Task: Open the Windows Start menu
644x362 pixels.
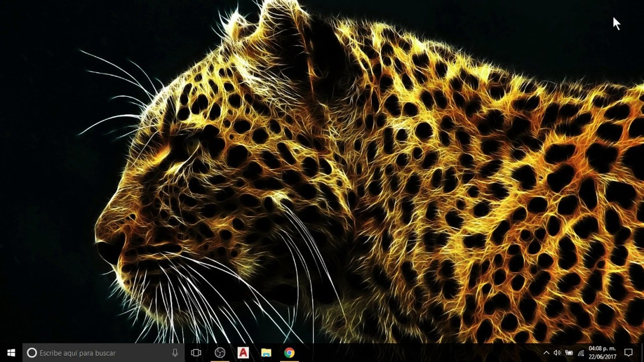Action: click(x=11, y=353)
